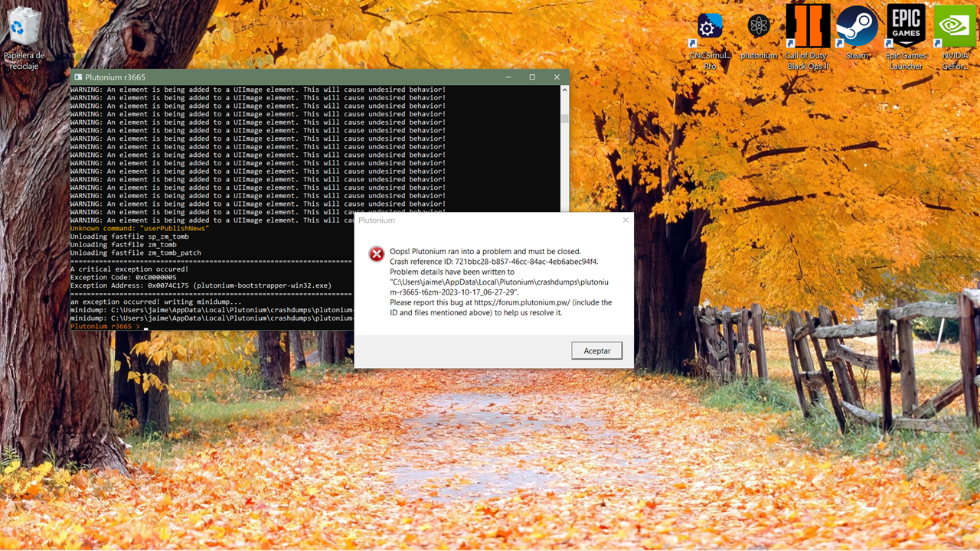The image size is (980, 551).
Task: Click the console vertical scrollbar thumb
Action: click(x=564, y=118)
